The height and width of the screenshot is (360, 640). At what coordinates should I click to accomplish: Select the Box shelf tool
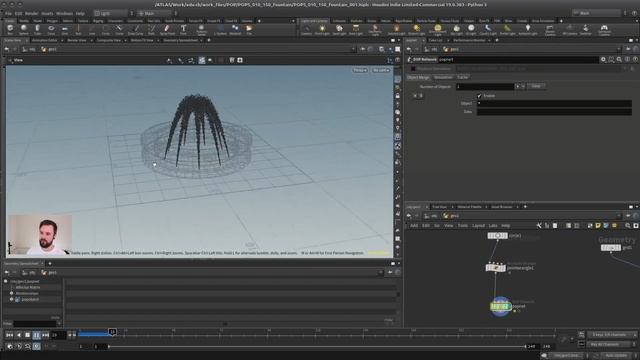point(10,29)
